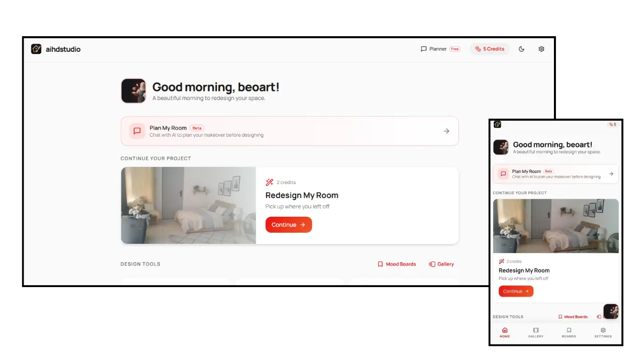Open the Planner chat icon in desktop header
The image size is (644, 362).
tap(424, 49)
